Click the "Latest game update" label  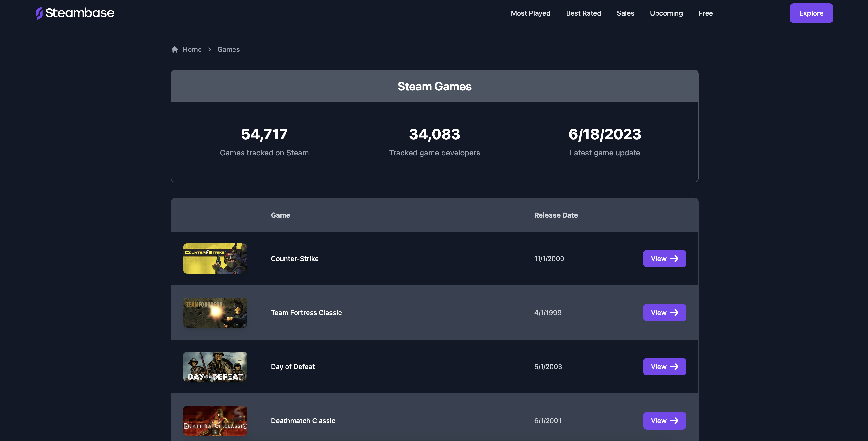[x=604, y=153]
